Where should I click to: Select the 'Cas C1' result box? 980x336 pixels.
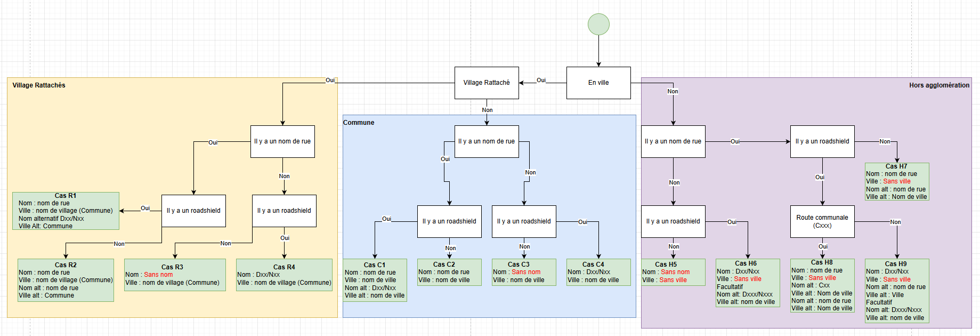(375, 281)
